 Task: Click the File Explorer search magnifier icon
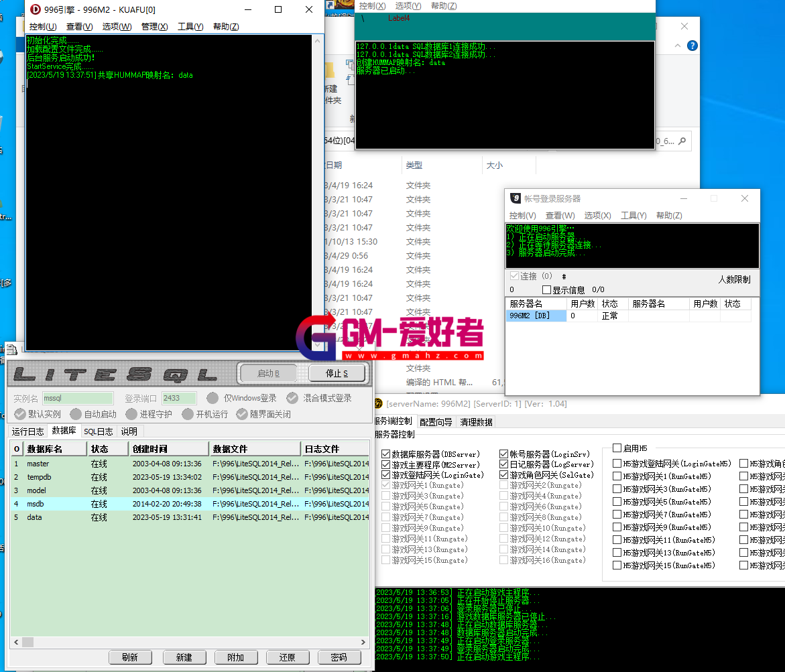click(682, 141)
